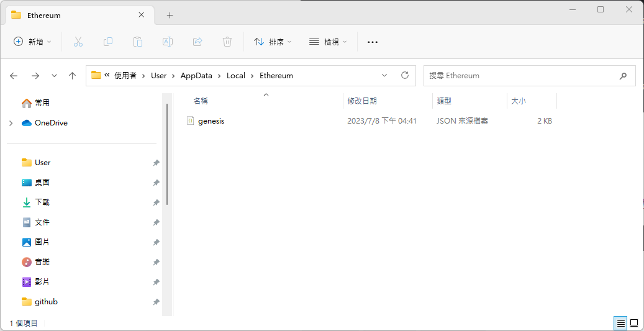
Task: Click the sidebar vertical scrollbar
Action: coord(167,154)
